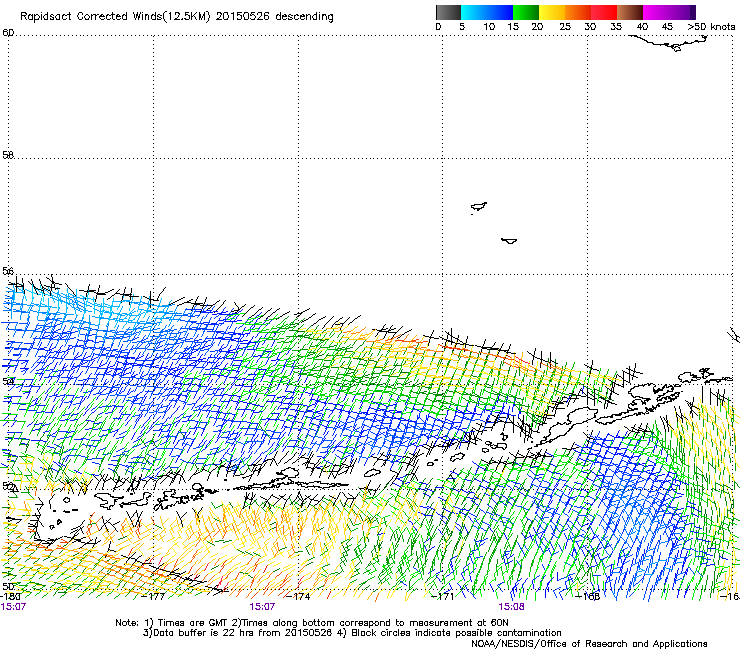Click the NOAA/NESDIS credit line
The height and width of the screenshot is (650, 740).
[x=589, y=644]
